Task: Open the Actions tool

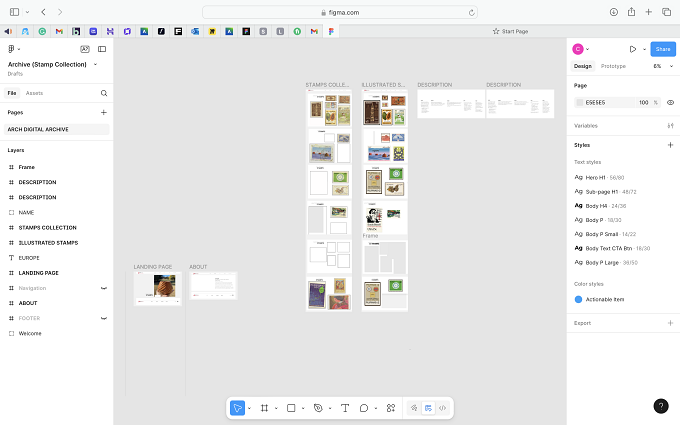Action: click(x=391, y=408)
